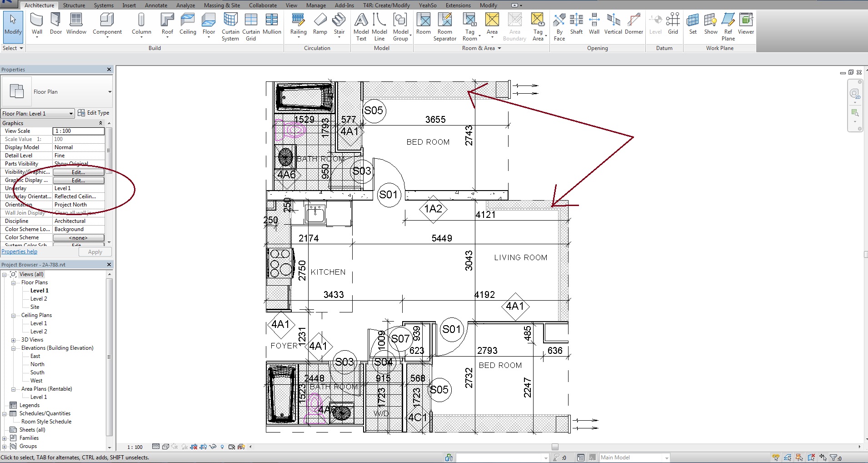Open the Floor Plan type selector dropdown
This screenshot has width=868, height=463.
click(x=110, y=92)
